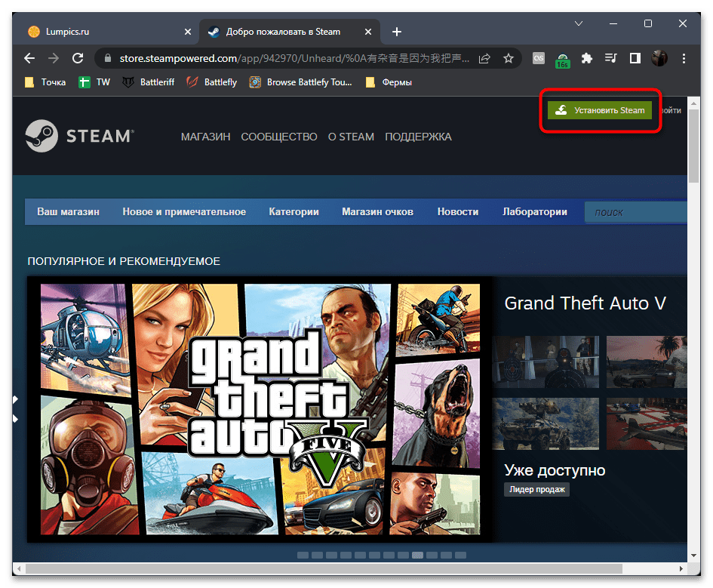Viewport: 713px width, 588px height.
Task: Bookmark page with the star icon
Action: [x=509, y=58]
